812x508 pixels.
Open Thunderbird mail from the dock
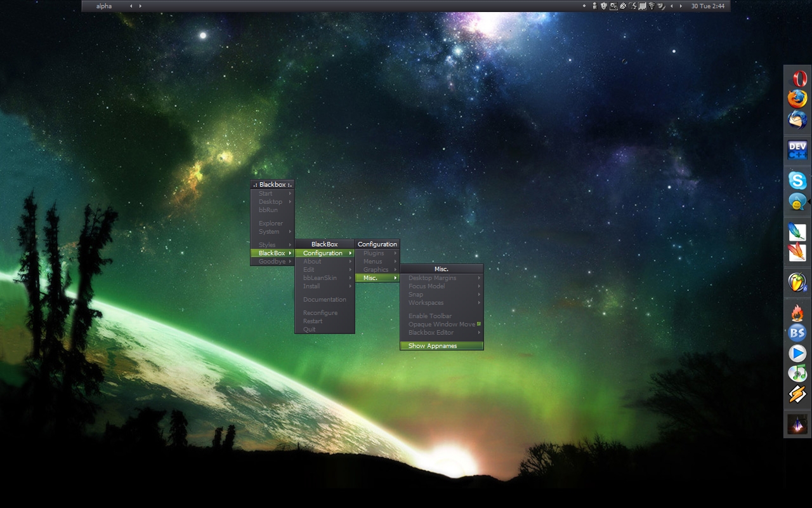[797, 119]
